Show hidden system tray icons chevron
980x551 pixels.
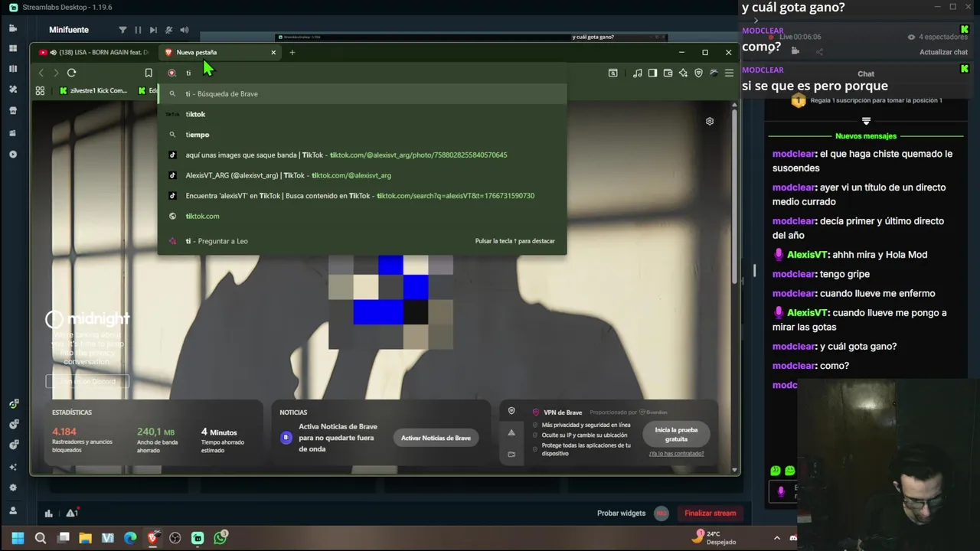click(776, 538)
